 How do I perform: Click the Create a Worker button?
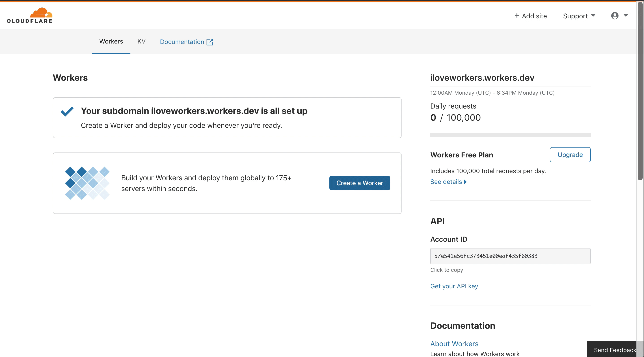coord(359,183)
